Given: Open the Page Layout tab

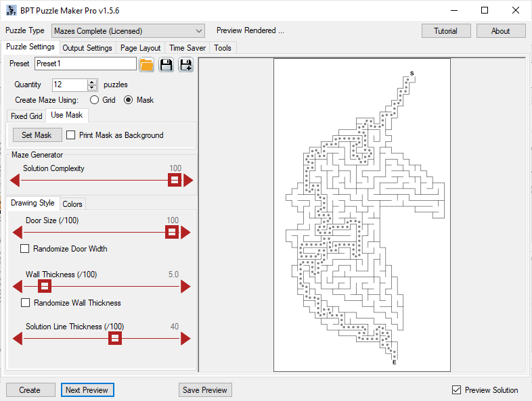Looking at the screenshot, I should click(x=141, y=48).
